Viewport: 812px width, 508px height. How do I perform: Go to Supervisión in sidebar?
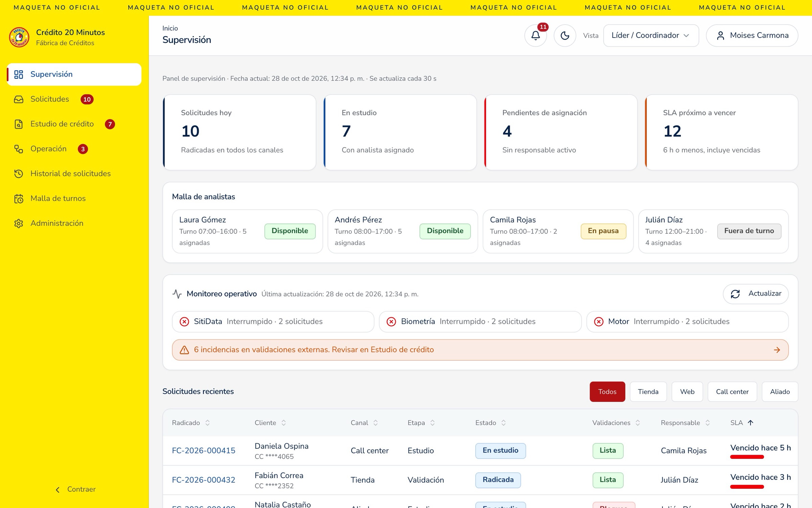pyautogui.click(x=74, y=74)
